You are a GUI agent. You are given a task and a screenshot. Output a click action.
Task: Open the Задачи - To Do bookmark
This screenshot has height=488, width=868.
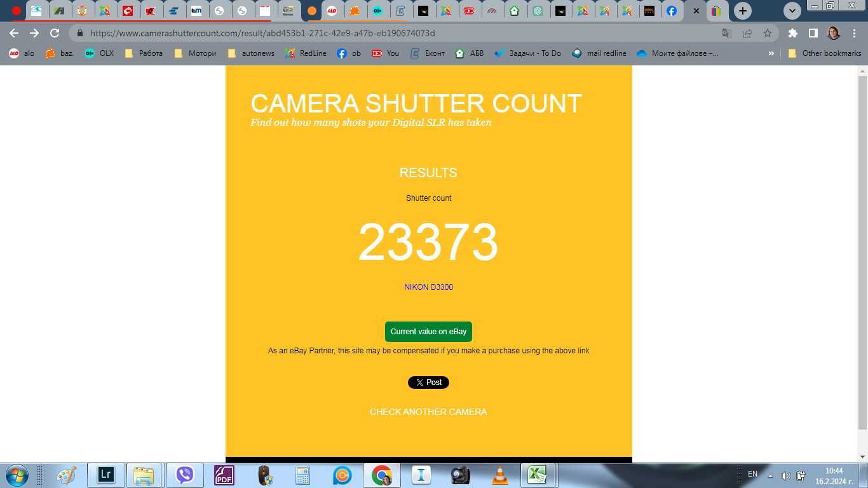pyautogui.click(x=527, y=53)
